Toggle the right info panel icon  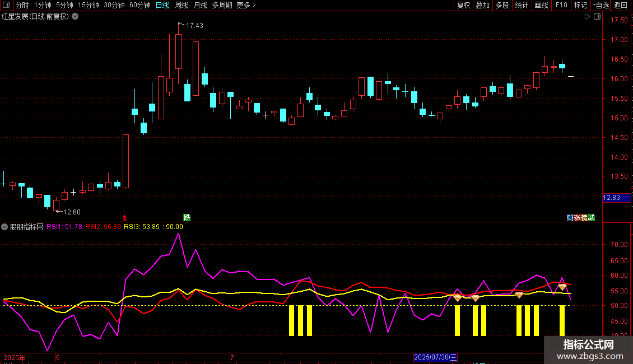coord(597,17)
